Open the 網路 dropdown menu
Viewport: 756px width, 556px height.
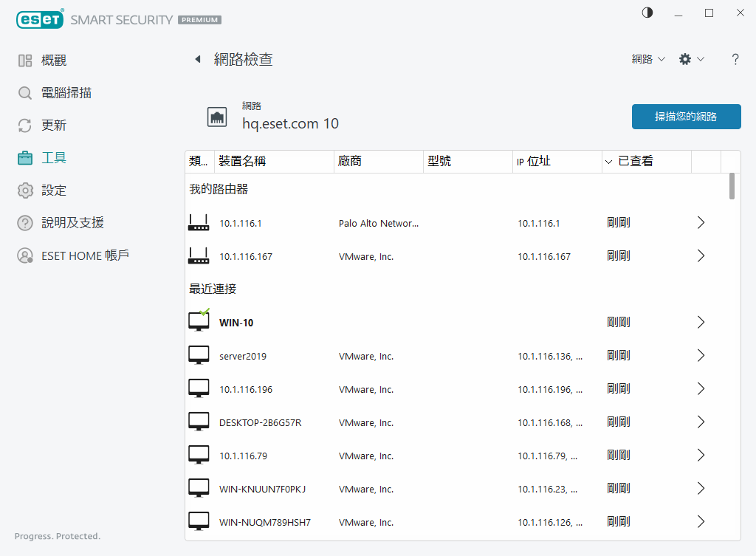pos(647,59)
